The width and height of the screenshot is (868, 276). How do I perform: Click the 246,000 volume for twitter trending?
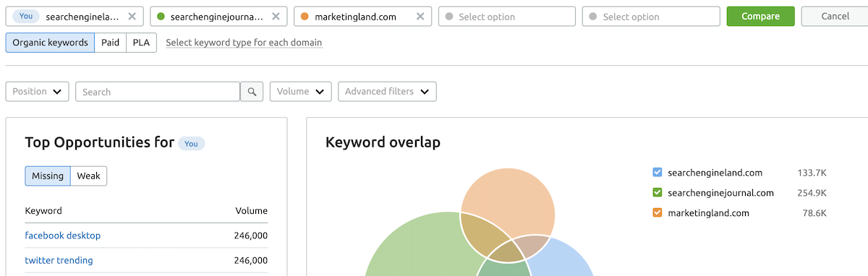250,260
